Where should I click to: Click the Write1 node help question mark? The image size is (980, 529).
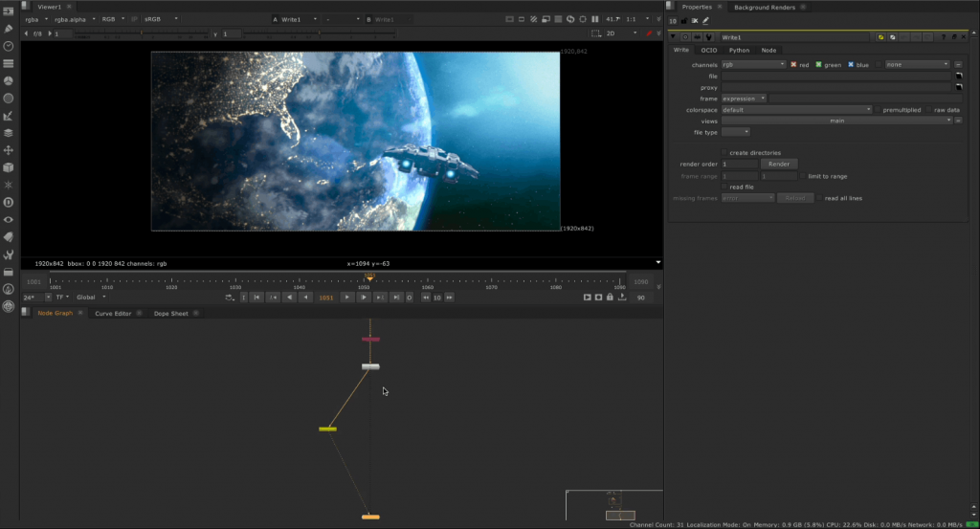pos(945,36)
